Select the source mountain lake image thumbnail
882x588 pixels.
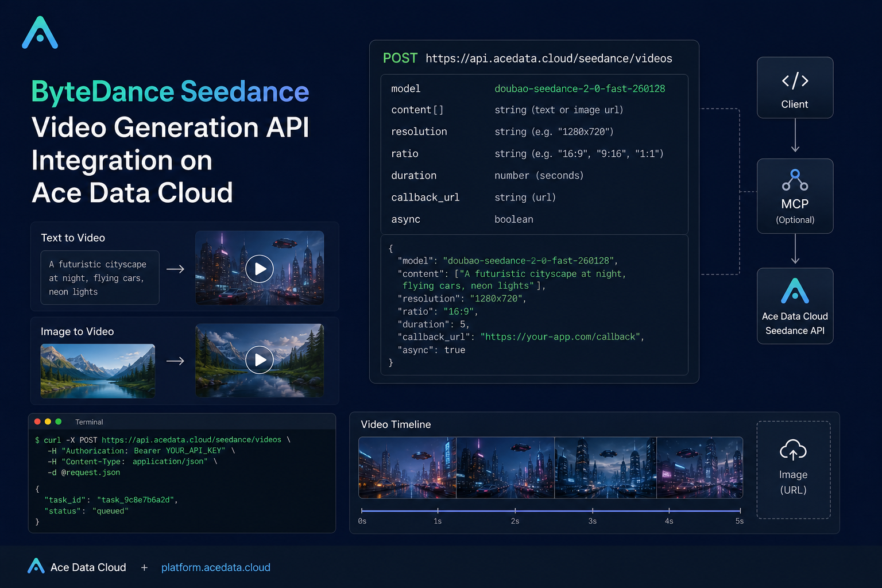[x=98, y=371]
